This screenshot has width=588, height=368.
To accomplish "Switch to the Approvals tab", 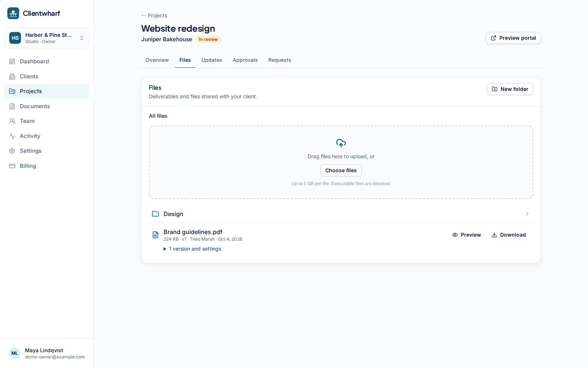I will [x=245, y=60].
